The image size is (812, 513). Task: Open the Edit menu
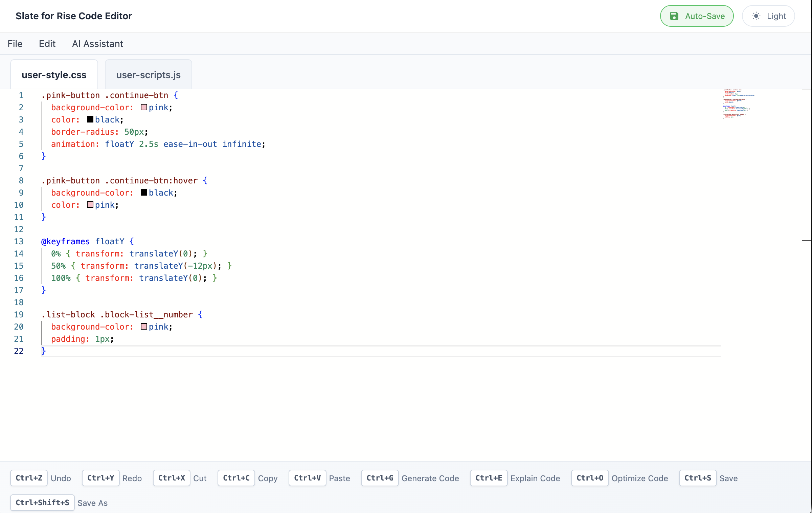point(47,44)
